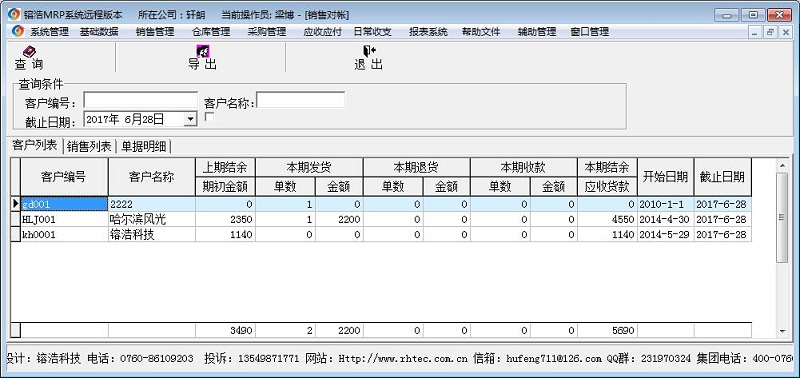This screenshot has width=800, height=378.
Task: Click the 客户编号 column header
Action: pos(64,177)
